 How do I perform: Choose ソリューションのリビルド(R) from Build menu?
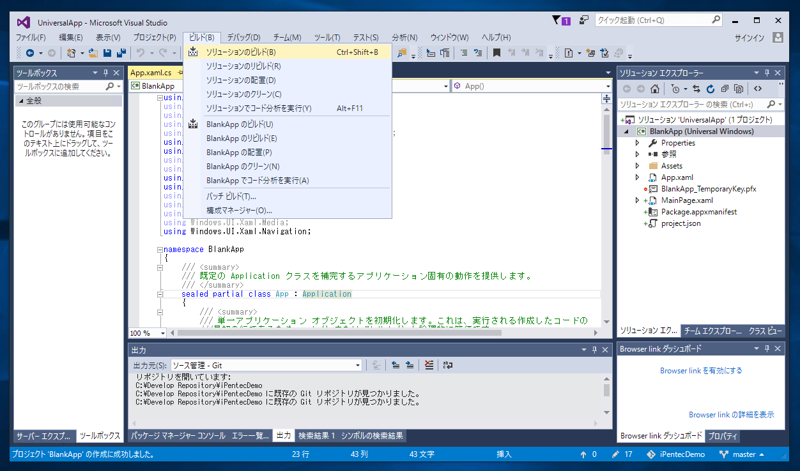point(288,66)
